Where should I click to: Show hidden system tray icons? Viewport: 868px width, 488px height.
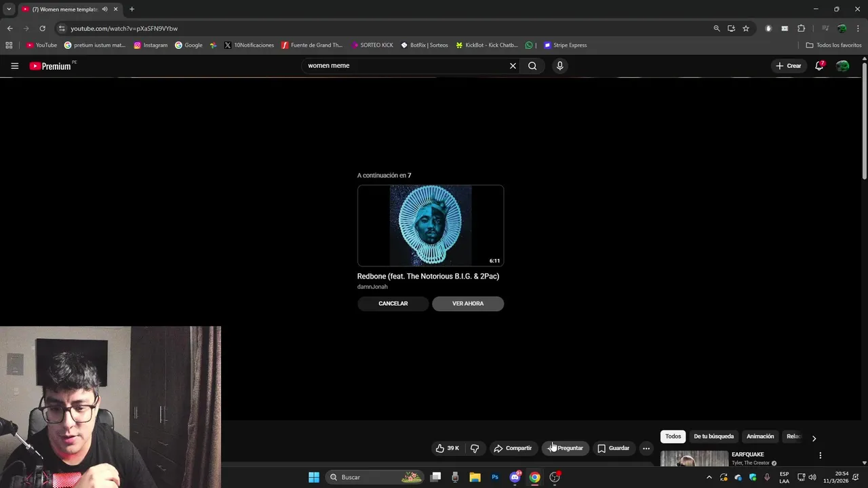tap(709, 477)
